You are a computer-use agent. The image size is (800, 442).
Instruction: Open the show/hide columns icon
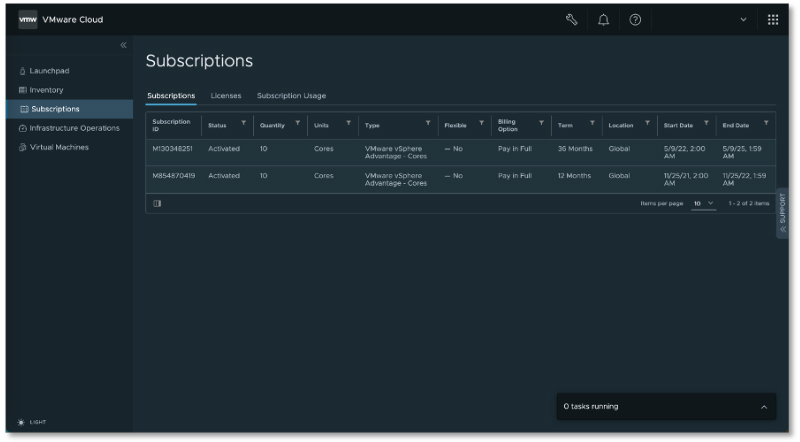click(x=157, y=203)
